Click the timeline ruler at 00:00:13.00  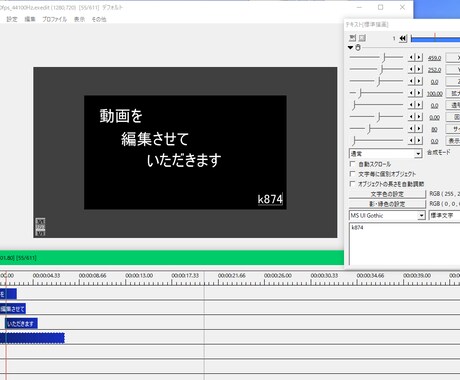tap(139, 276)
